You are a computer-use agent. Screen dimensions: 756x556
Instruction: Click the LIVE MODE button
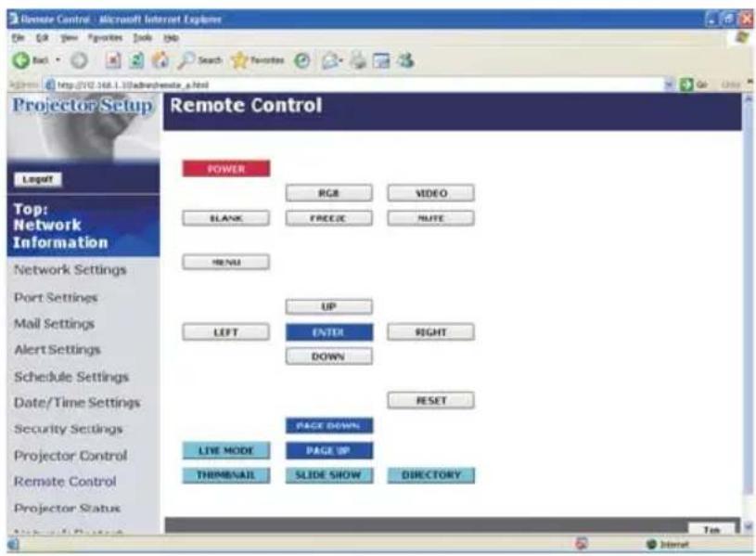[x=226, y=450]
